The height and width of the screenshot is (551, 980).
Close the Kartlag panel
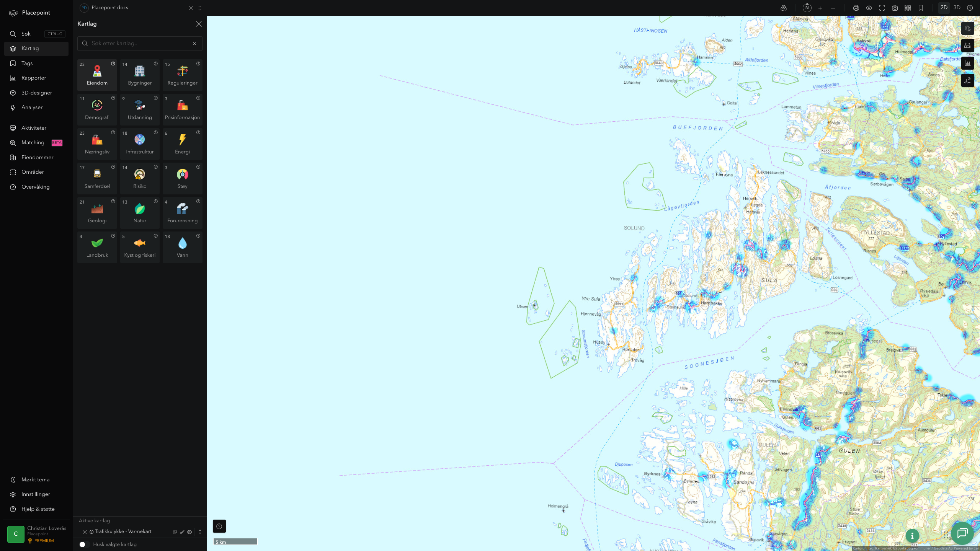click(199, 24)
